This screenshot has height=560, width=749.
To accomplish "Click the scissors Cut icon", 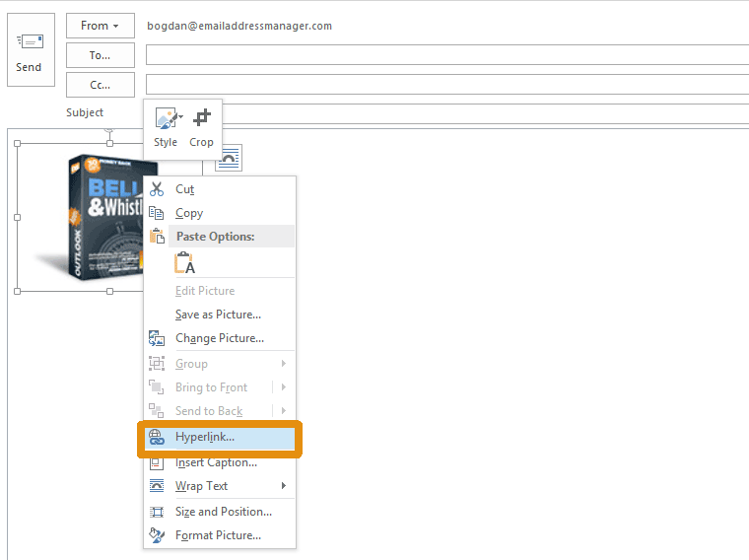I will (156, 189).
